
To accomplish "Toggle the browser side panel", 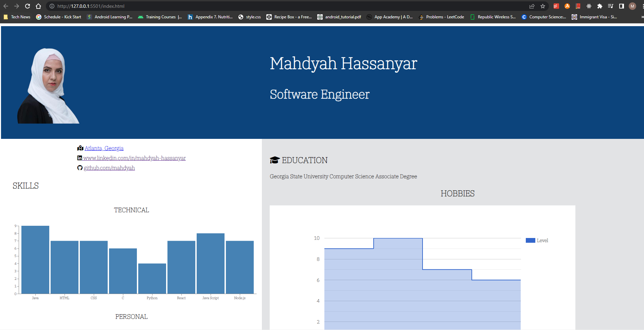I will [x=622, y=6].
